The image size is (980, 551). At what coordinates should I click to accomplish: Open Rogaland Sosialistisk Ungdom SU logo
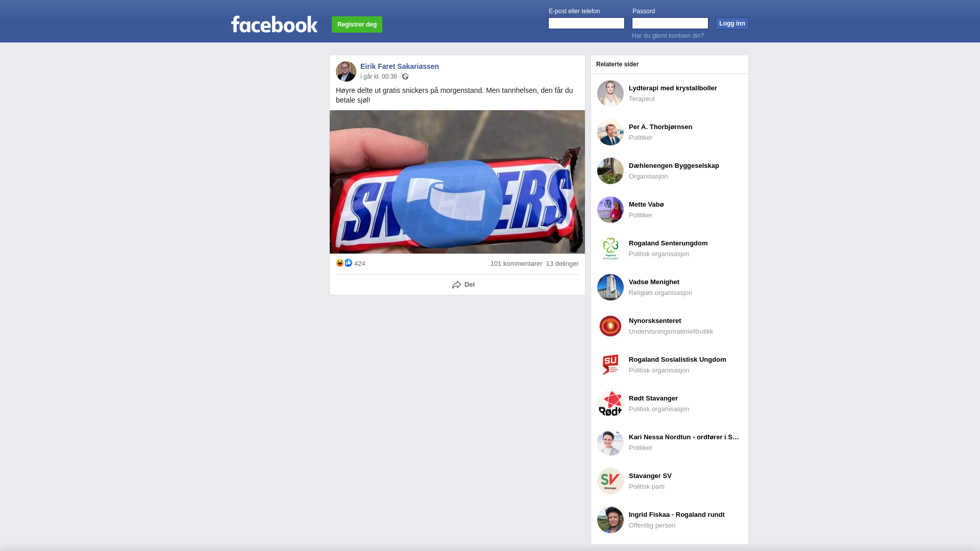[x=610, y=365]
